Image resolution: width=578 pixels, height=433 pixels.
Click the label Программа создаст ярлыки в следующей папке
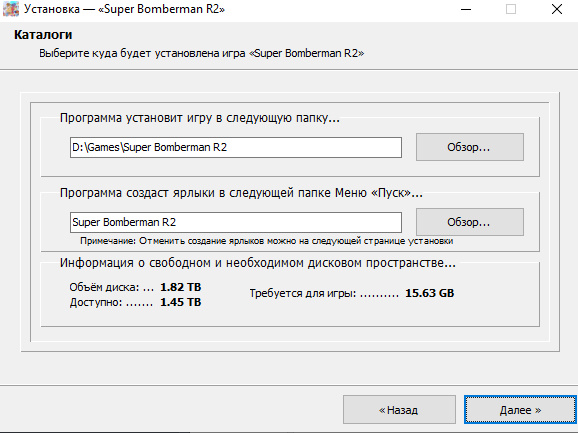[241, 193]
